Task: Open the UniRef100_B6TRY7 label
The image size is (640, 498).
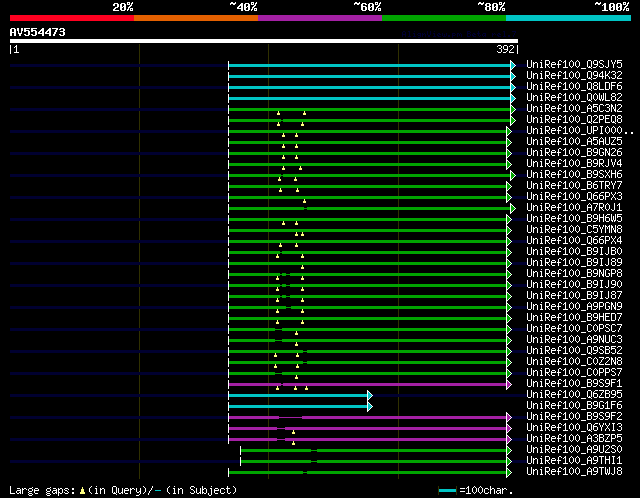Action: coord(574,185)
